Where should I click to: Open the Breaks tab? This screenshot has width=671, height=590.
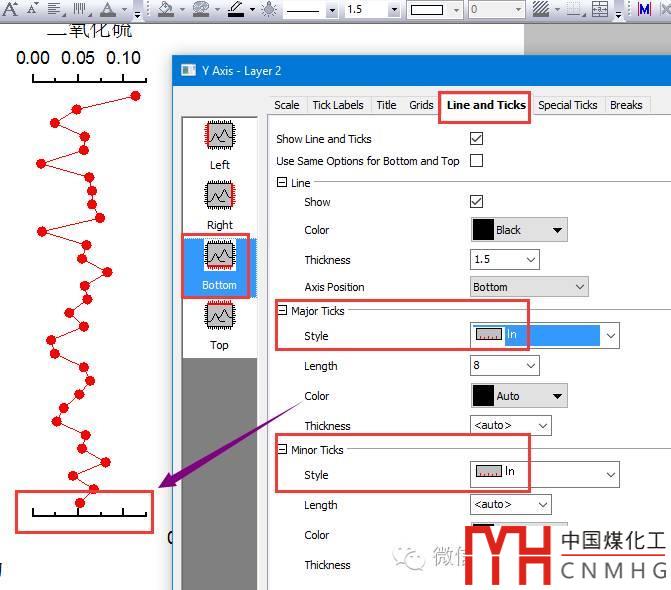626,105
